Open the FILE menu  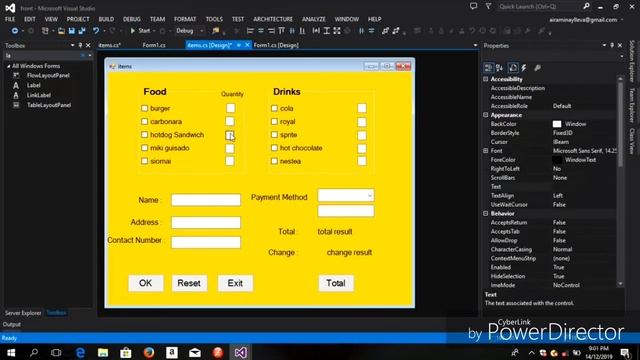10,19
